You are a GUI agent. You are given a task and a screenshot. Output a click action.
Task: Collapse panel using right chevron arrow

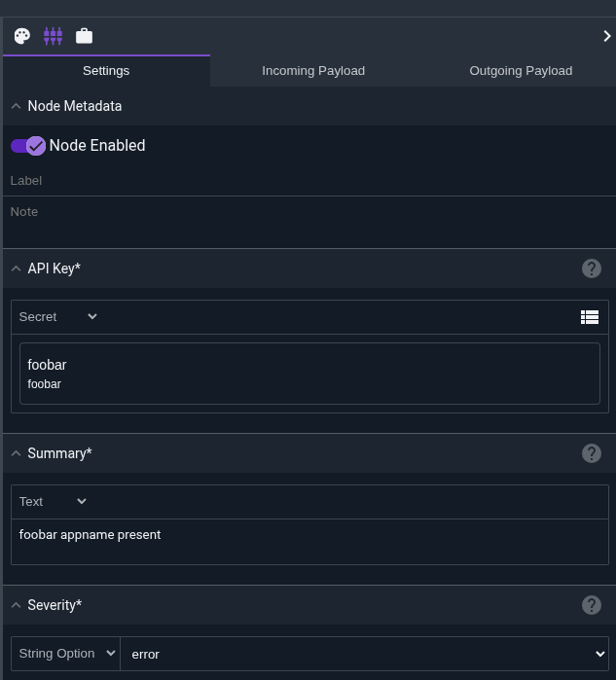click(x=606, y=36)
